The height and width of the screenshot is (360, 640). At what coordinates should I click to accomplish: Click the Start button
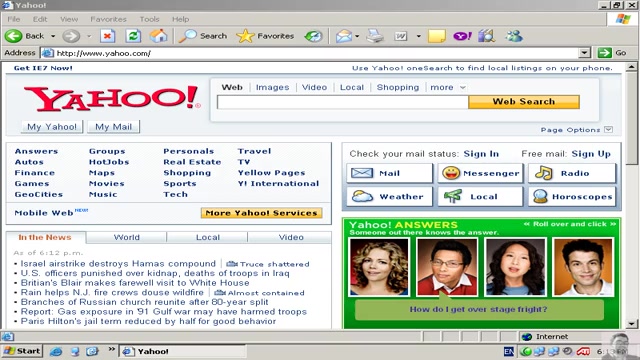[22, 351]
